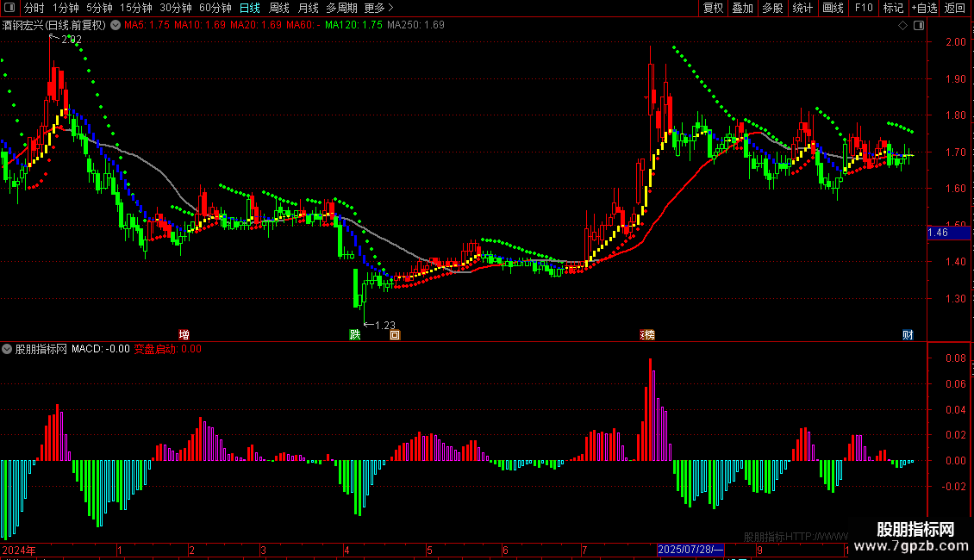Click the 标记 mark button
This screenshot has height=560, width=974.
pos(893,8)
